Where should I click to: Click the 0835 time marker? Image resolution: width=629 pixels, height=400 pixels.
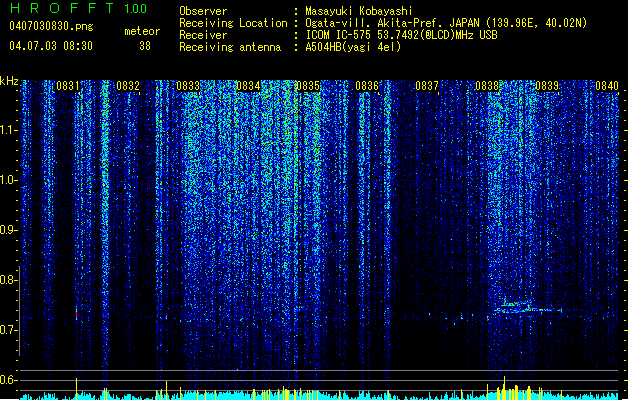click(308, 86)
